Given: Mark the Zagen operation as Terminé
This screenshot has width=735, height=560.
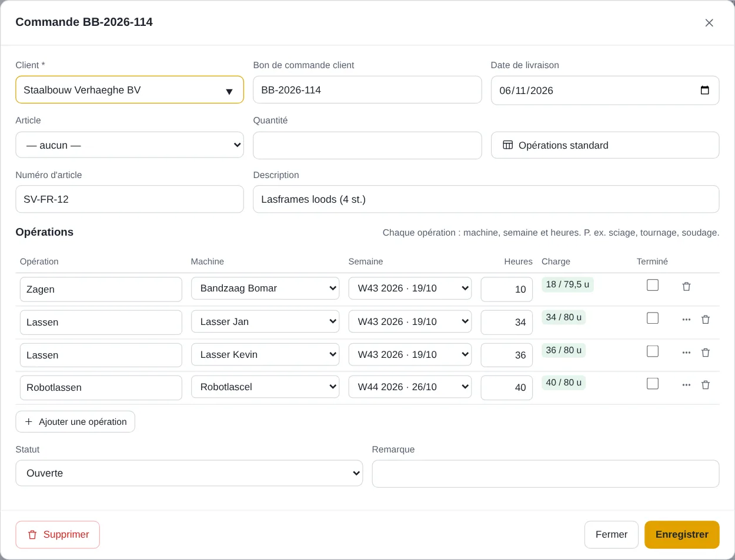Looking at the screenshot, I should (653, 285).
